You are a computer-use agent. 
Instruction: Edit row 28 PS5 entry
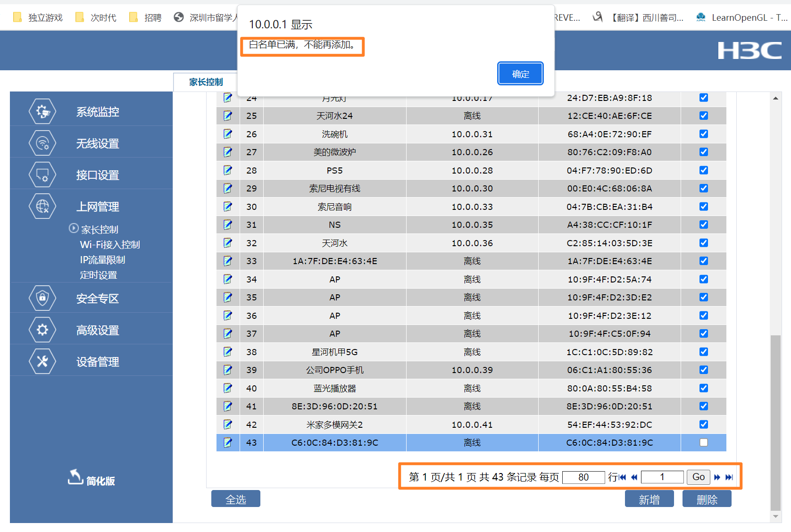click(228, 170)
